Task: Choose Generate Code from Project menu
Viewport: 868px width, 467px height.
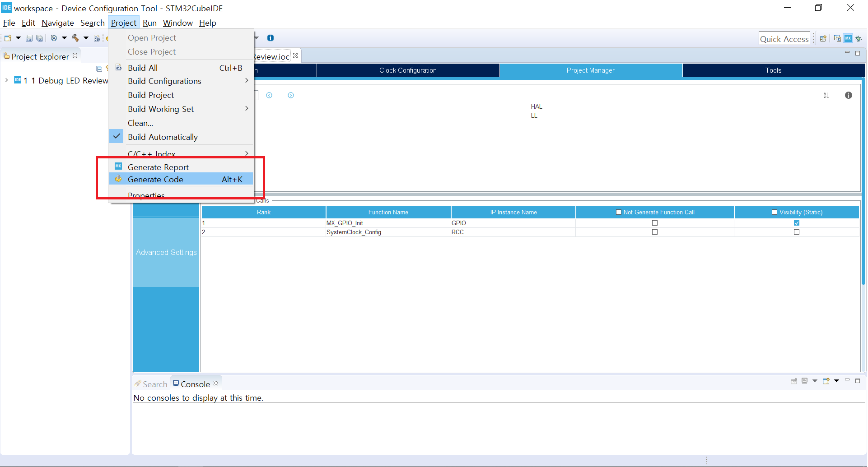Action: coord(181,179)
